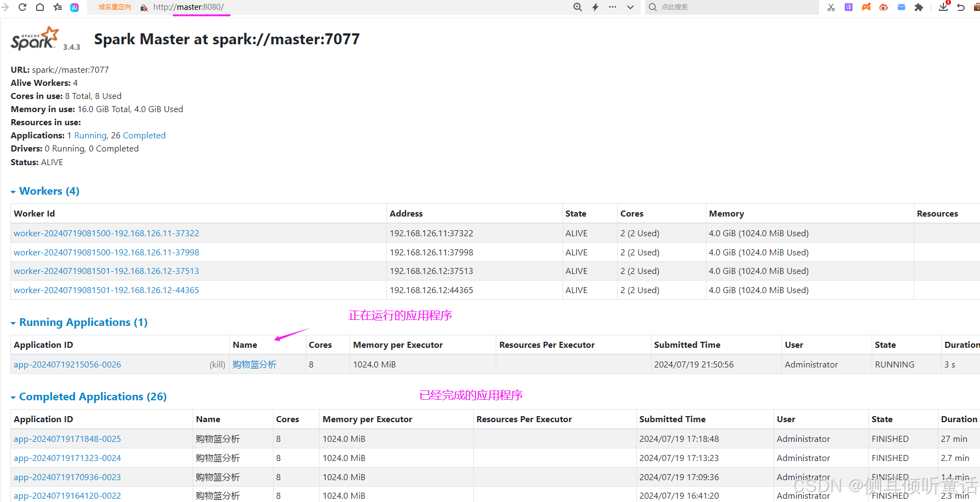Click the zoom magnifier icon in address bar
The width and height of the screenshot is (980, 502).
click(x=578, y=7)
